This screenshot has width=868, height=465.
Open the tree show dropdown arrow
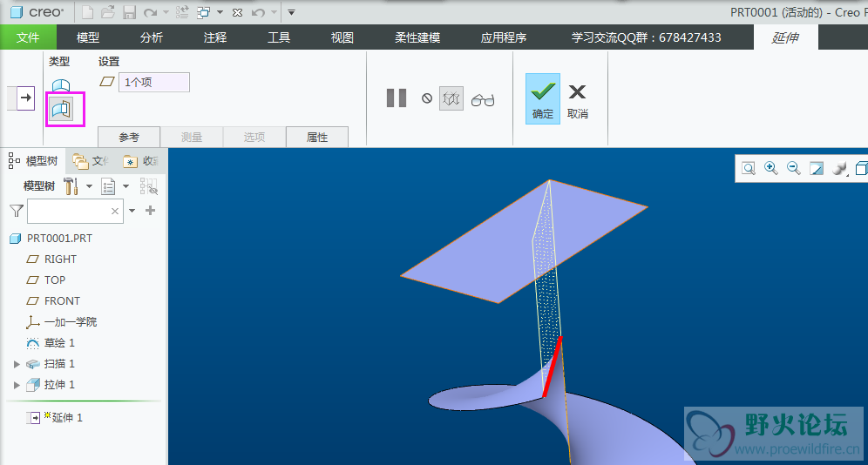coord(125,186)
